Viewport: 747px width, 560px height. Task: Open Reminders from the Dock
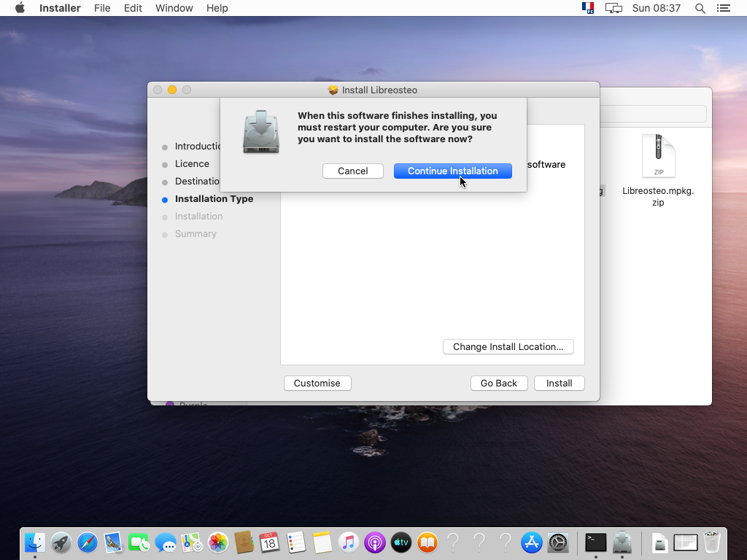pyautogui.click(x=296, y=542)
